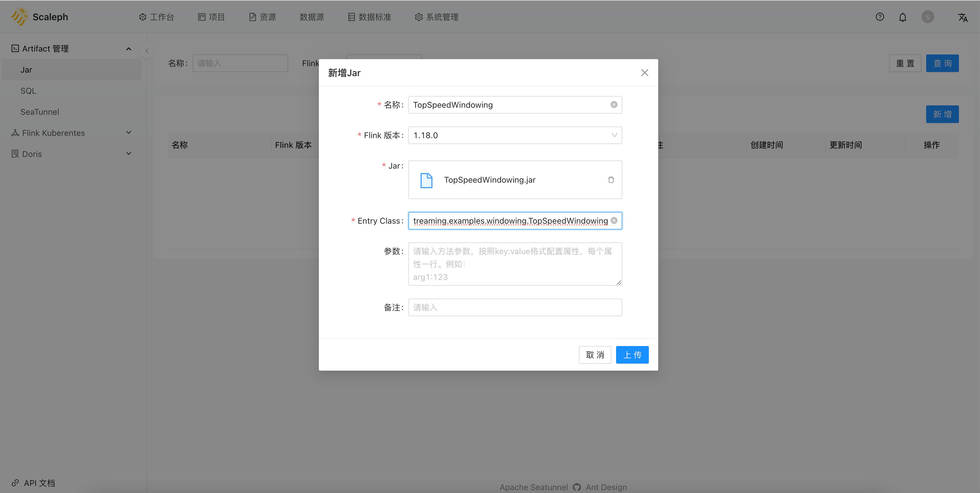Screen dimensions: 980x493
Task: Click the 取消 button
Action: [x=595, y=355]
